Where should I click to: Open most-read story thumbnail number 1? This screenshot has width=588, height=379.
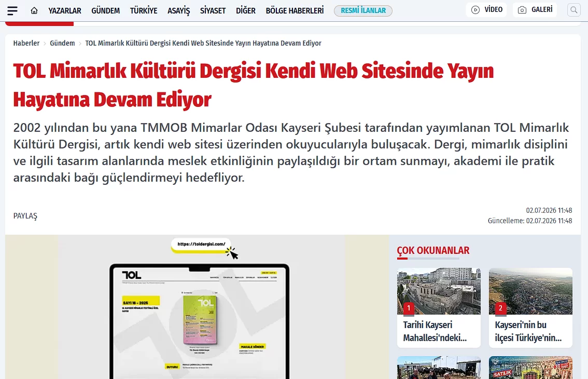click(439, 291)
